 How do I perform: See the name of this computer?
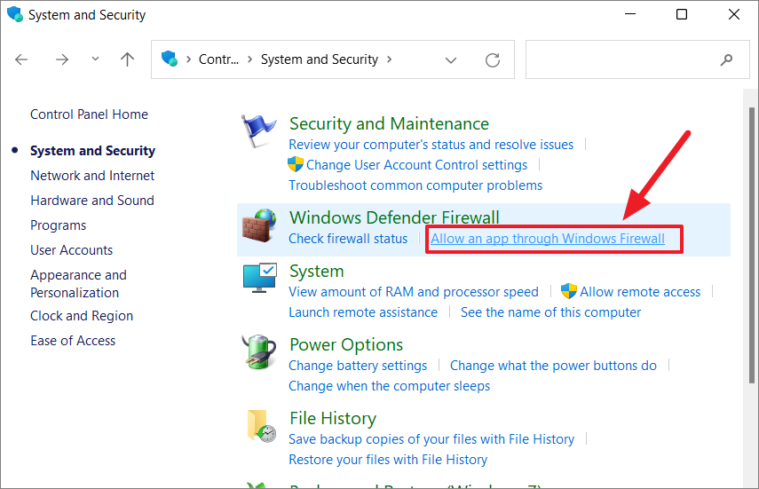(550, 312)
